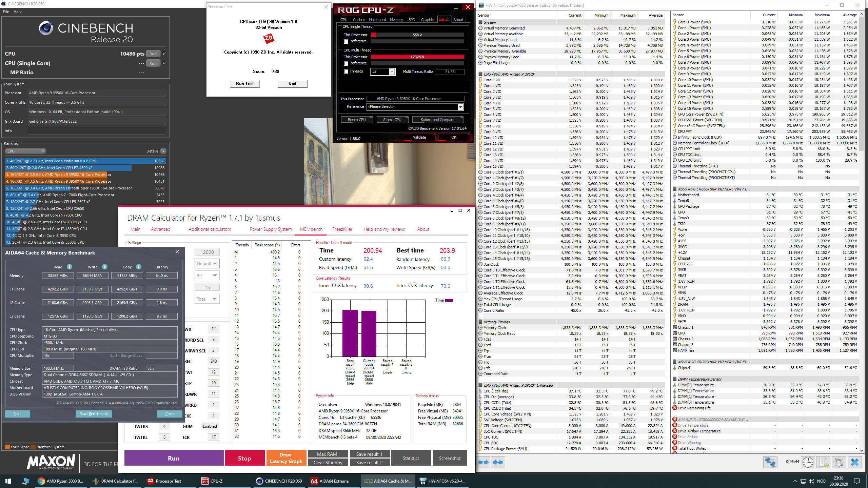The height and width of the screenshot is (488, 868).
Task: Click Quit in Processor Test window
Action: [292, 84]
